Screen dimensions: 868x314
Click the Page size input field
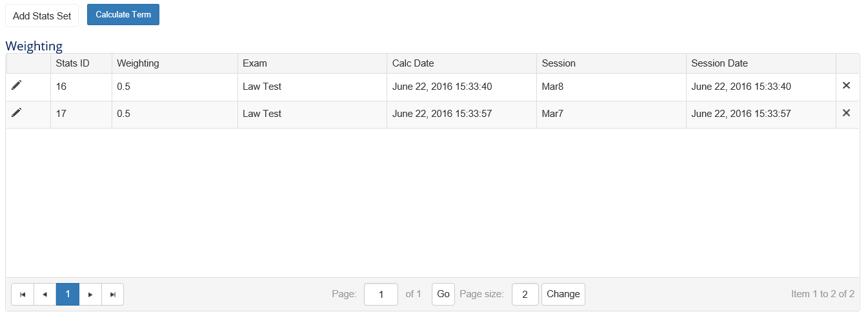click(525, 295)
